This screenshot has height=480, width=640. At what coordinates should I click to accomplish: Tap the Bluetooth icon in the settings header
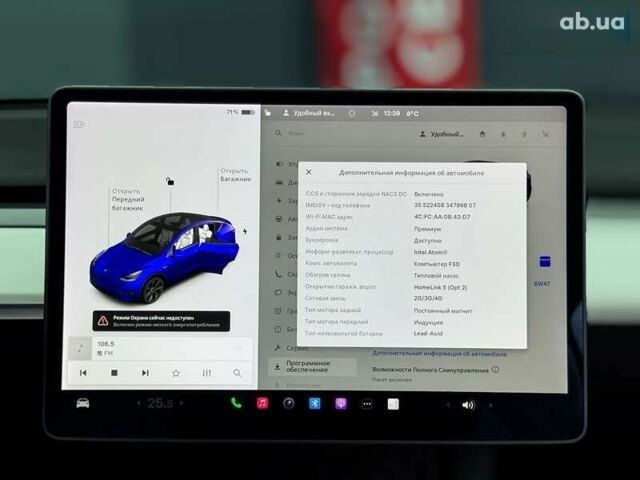click(x=524, y=134)
